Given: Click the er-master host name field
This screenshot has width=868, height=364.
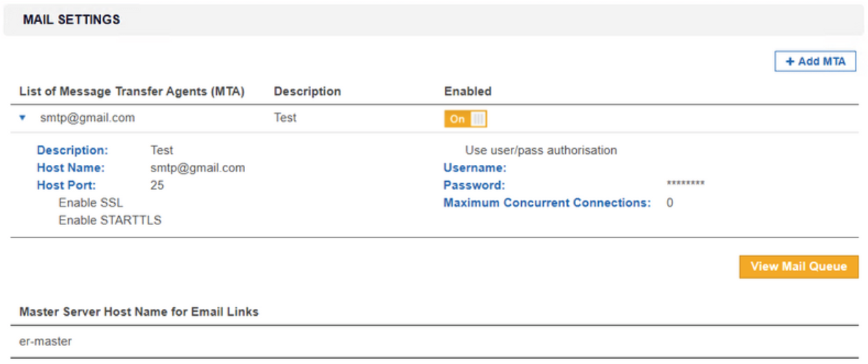Looking at the screenshot, I should pos(45,341).
